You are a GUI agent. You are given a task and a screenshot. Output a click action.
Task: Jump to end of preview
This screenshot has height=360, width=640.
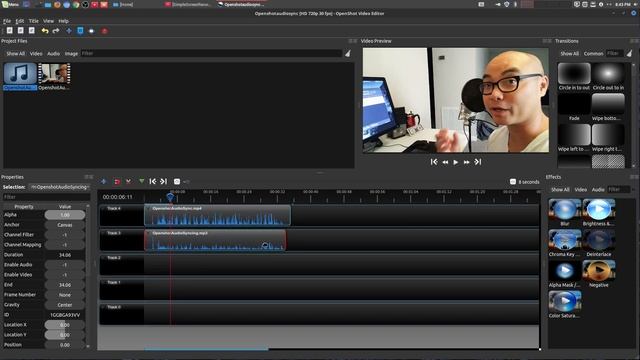[478, 162]
